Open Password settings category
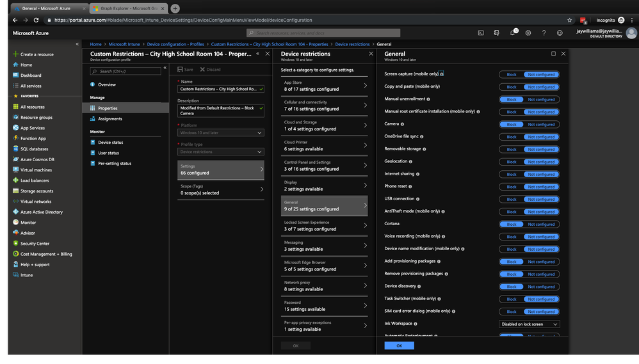 325,306
